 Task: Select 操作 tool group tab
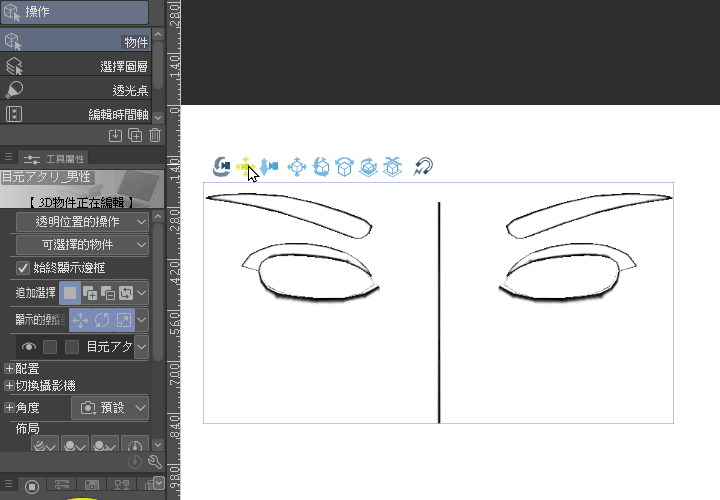(74, 12)
